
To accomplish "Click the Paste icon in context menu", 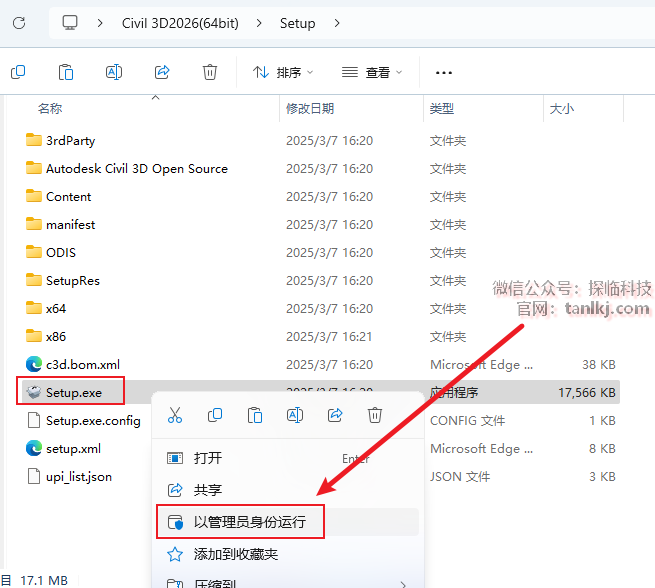I will 255,415.
